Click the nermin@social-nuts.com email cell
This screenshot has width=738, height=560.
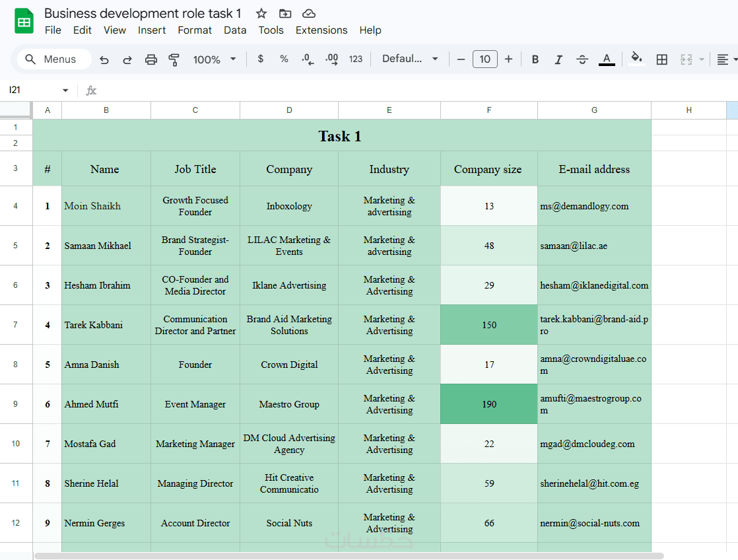point(595,523)
